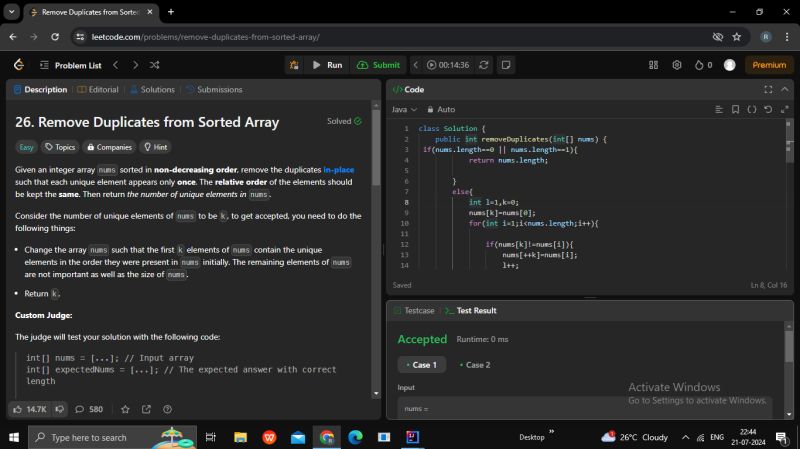
Task: Maximize the Code panel
Action: pos(768,89)
